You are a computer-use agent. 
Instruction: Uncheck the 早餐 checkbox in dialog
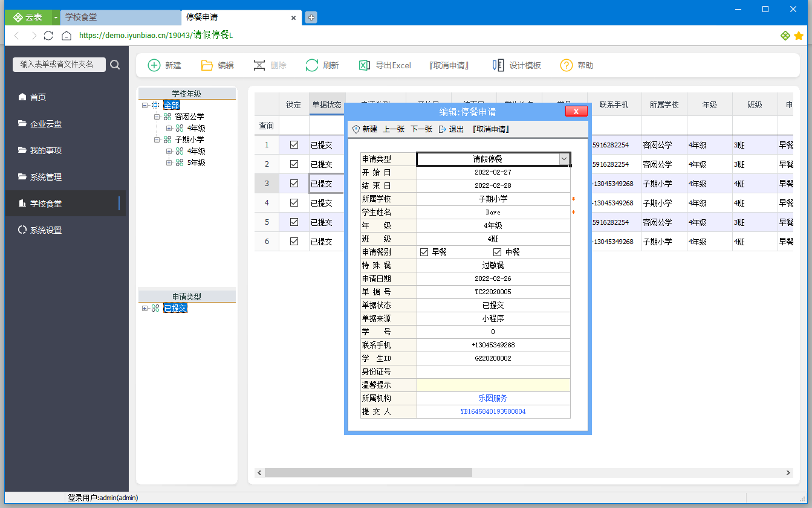[x=424, y=252]
